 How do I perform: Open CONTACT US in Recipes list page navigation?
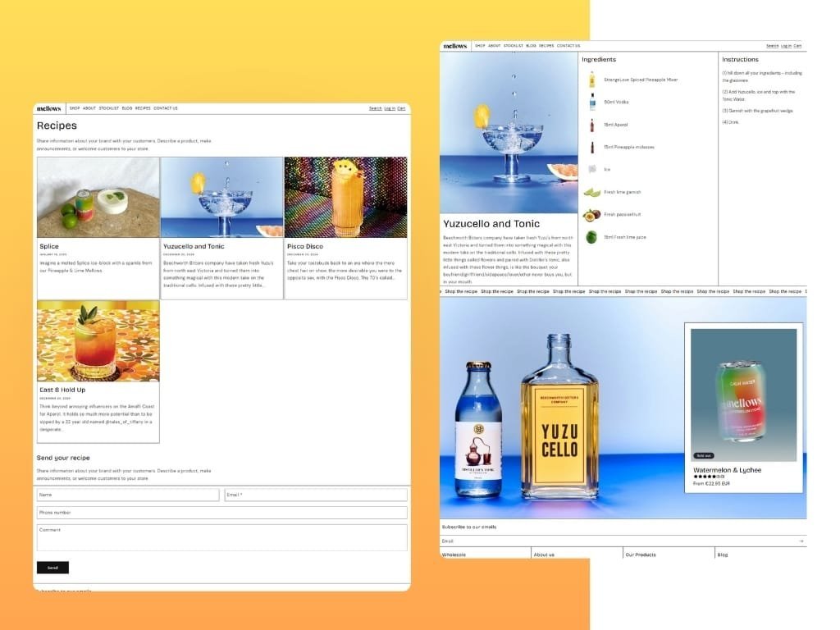pos(166,108)
